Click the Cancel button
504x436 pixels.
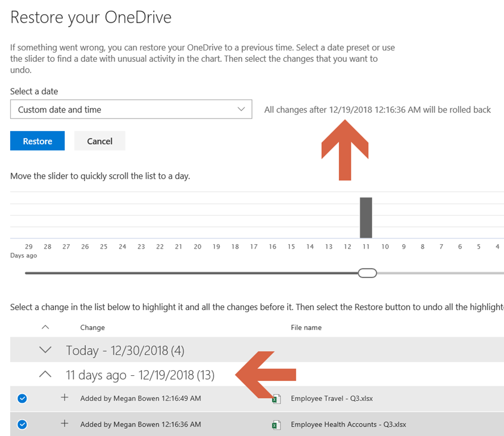tap(100, 141)
